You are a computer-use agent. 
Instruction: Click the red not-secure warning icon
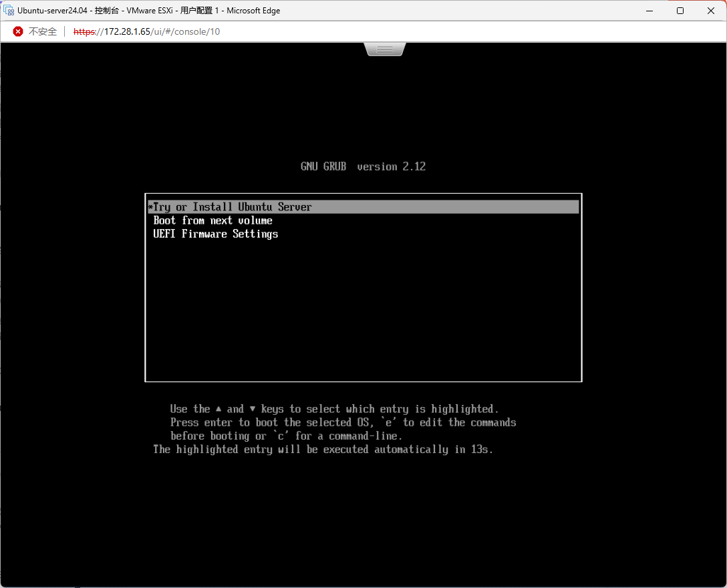(x=18, y=31)
